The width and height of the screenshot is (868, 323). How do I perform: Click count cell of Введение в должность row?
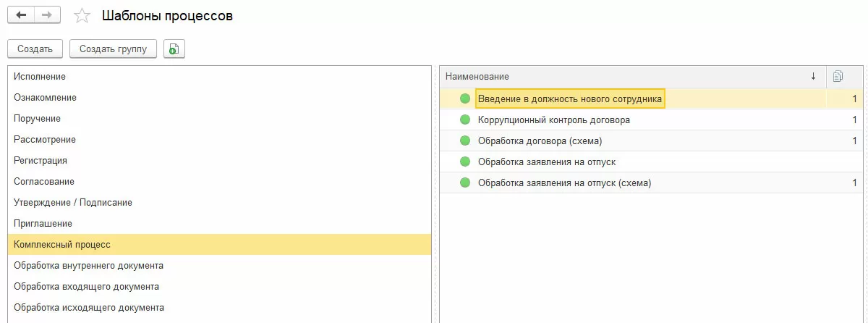point(845,98)
